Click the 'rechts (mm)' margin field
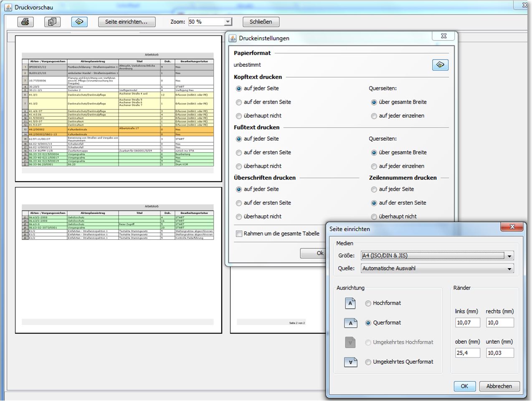 [500, 323]
